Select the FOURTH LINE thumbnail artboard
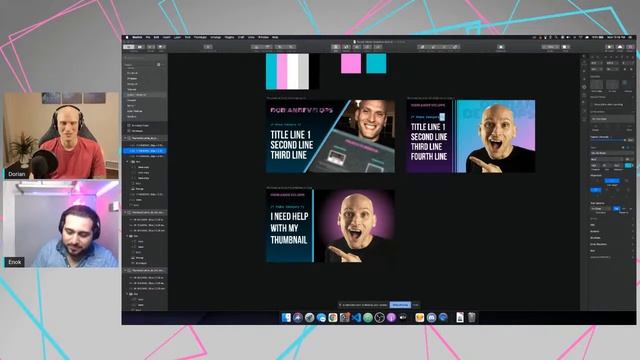Image resolution: width=640 pixels, height=360 pixels. tap(471, 136)
